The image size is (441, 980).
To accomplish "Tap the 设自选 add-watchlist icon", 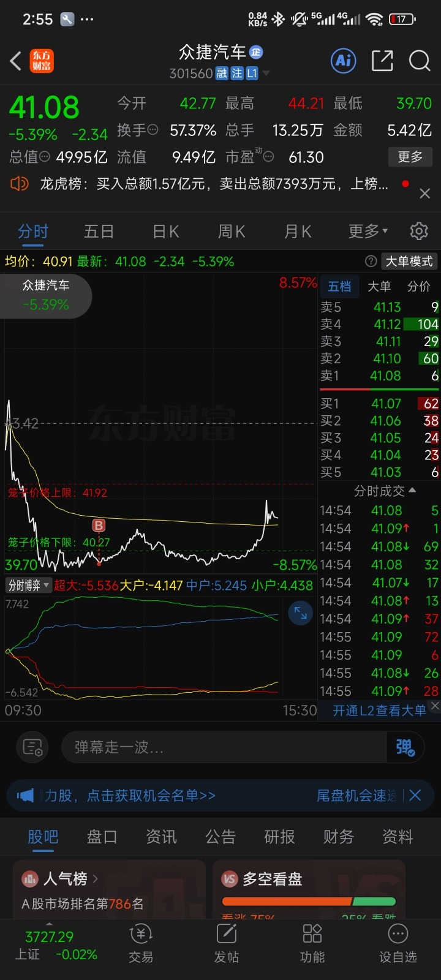I will (x=398, y=943).
